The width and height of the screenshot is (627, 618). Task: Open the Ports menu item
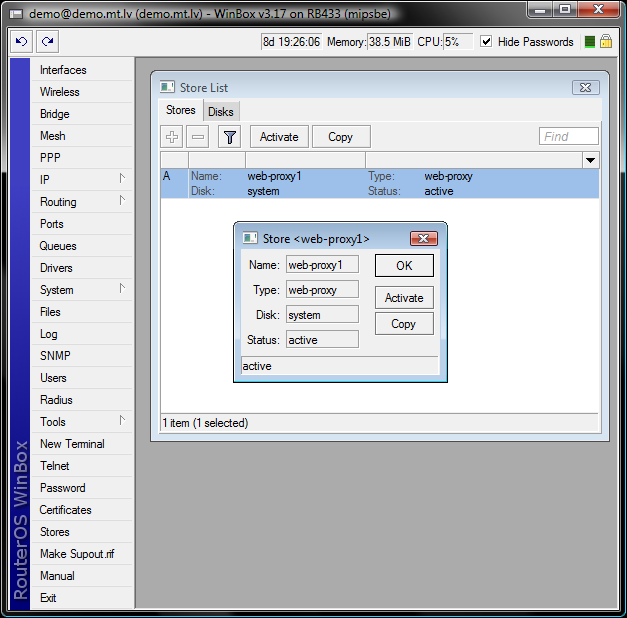[x=82, y=224]
